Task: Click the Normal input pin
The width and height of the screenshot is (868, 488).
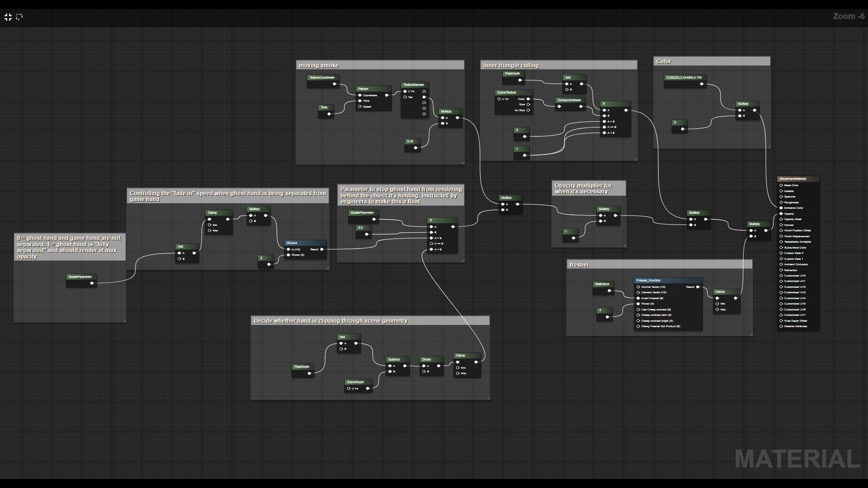Action: [781, 225]
